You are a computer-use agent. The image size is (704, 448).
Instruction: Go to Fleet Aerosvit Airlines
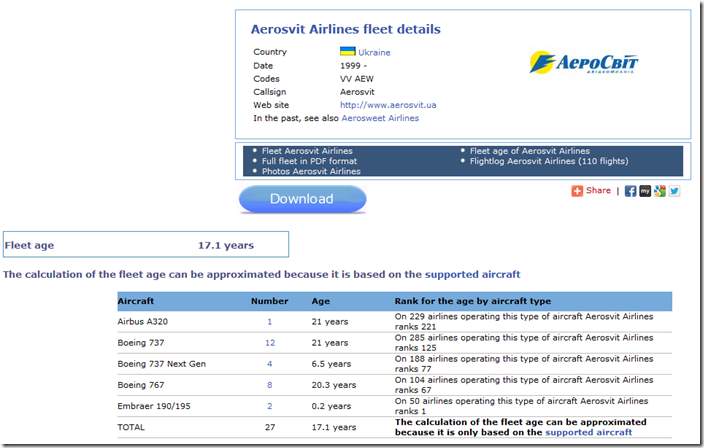click(x=307, y=151)
